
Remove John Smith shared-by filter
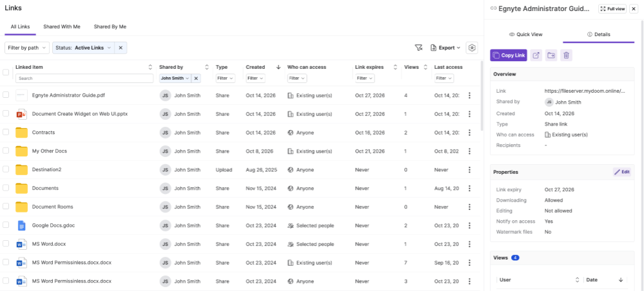196,78
